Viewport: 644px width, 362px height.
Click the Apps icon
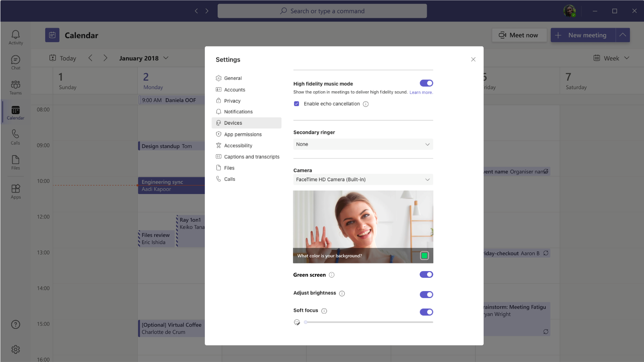click(x=15, y=191)
